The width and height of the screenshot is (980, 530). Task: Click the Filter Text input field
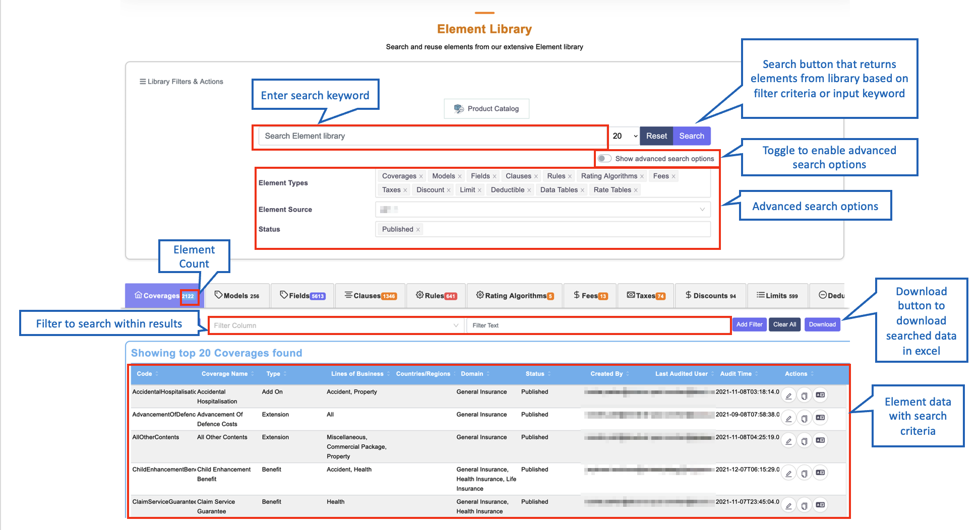[x=598, y=325]
